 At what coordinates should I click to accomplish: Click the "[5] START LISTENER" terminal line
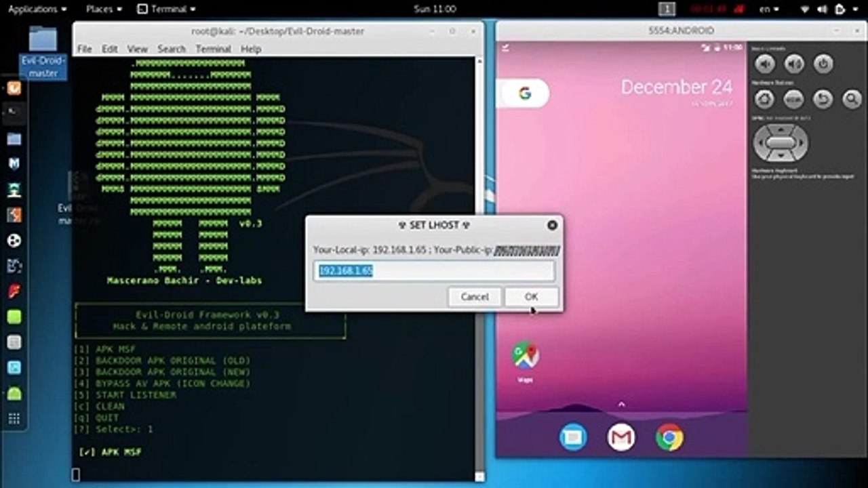pos(125,395)
